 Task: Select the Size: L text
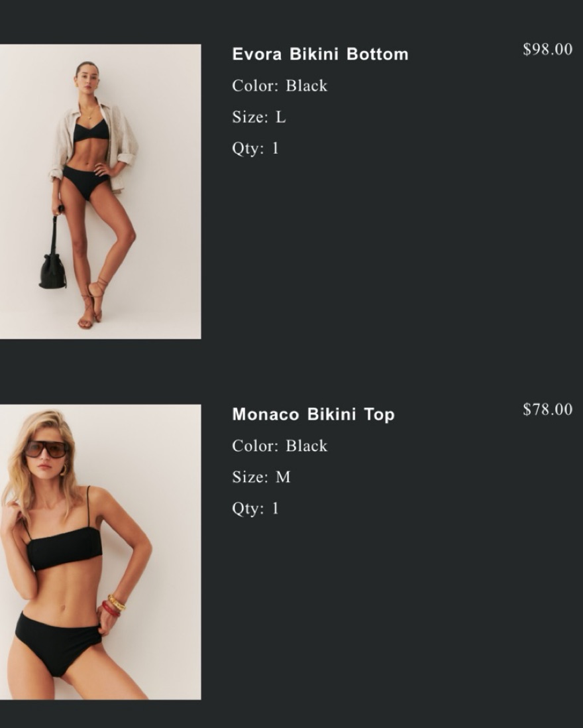point(259,117)
